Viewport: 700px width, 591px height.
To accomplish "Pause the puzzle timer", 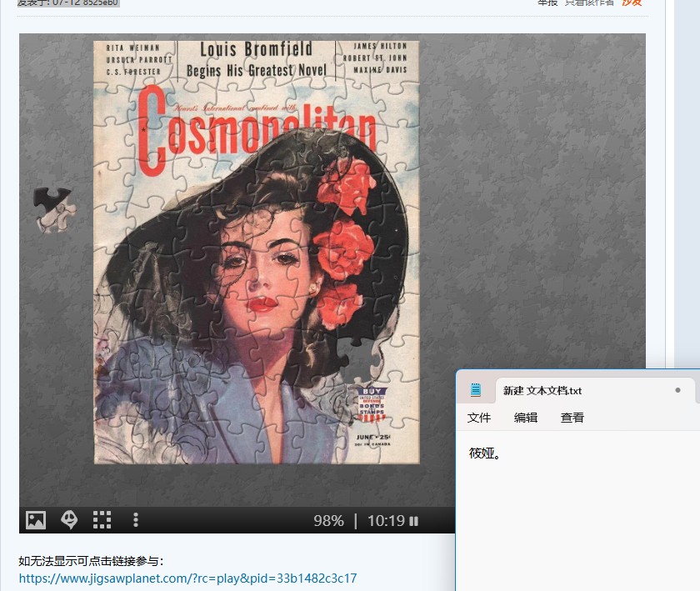I will pos(414,521).
